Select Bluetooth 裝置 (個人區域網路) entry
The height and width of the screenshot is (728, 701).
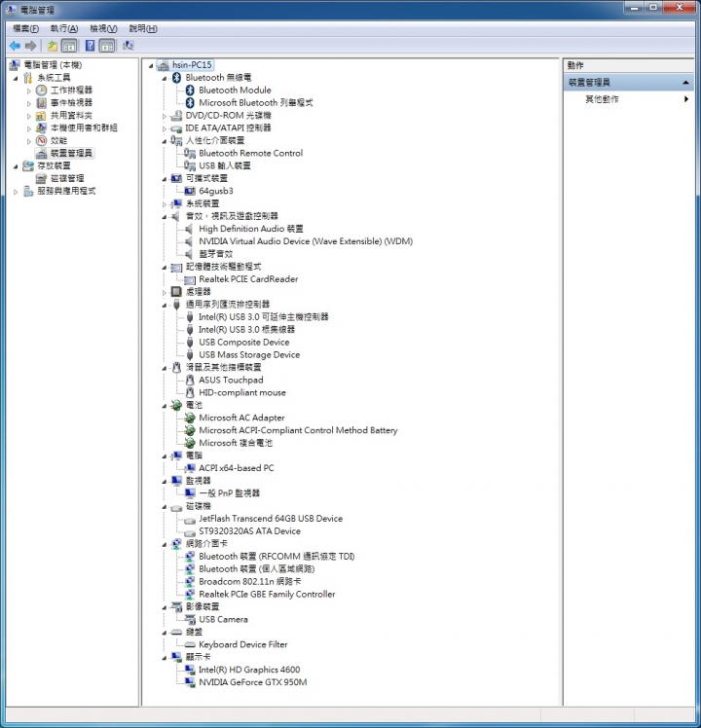click(256, 568)
